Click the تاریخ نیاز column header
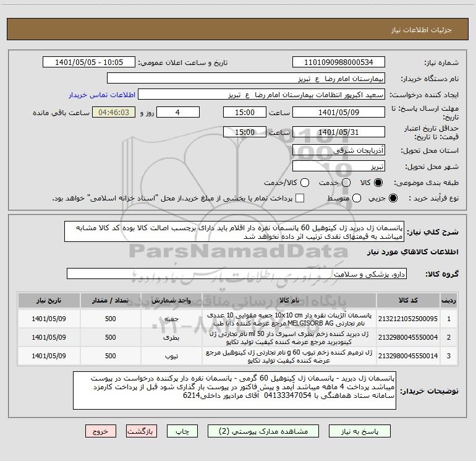This screenshot has height=461, width=476. pos(49,300)
